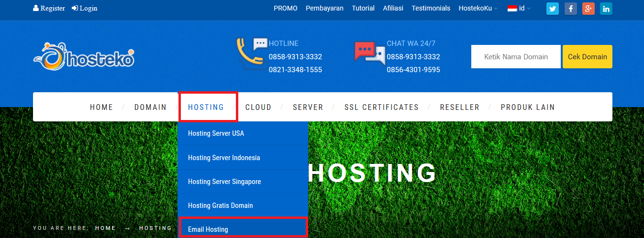Click WhatsApp number 0856-4301-9595
The width and height of the screenshot is (644, 238).
pos(413,69)
